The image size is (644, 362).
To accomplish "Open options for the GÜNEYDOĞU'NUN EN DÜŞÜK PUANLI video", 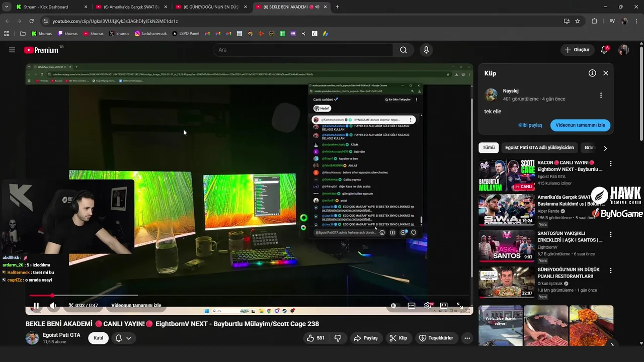I will (611, 270).
